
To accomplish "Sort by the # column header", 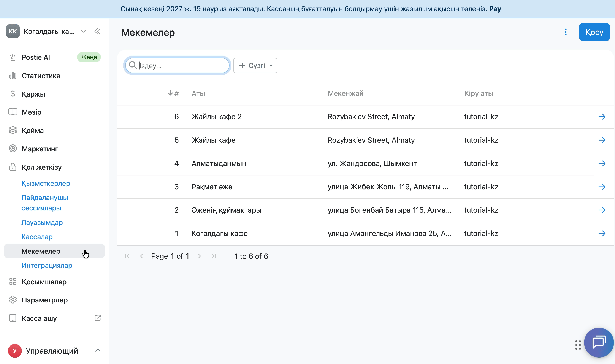I will click(x=173, y=93).
